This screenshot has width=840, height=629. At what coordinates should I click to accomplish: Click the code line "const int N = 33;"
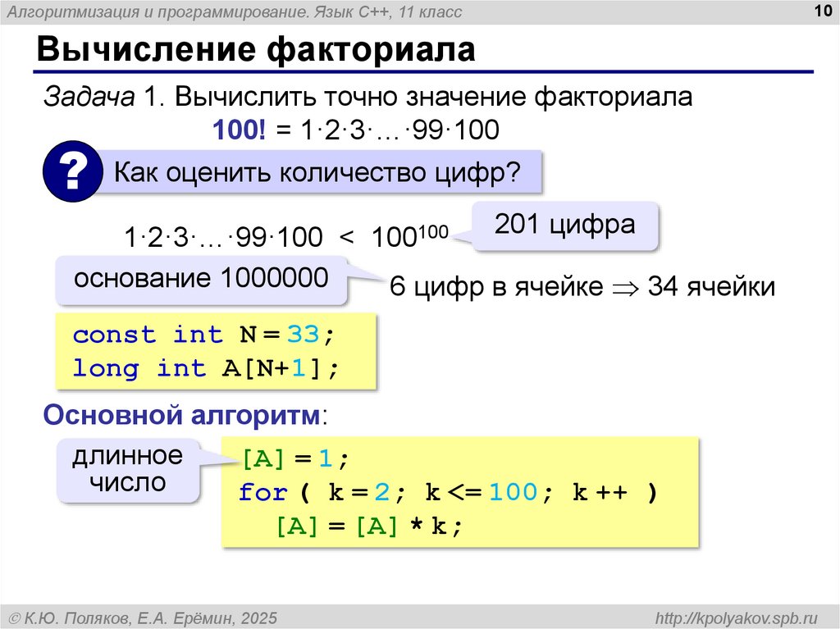[204, 335]
